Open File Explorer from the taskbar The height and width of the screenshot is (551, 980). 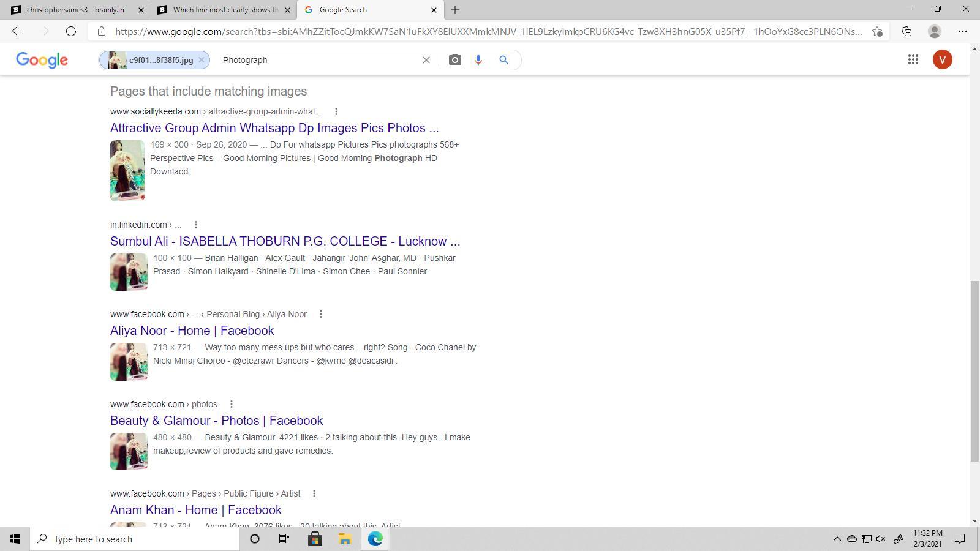(345, 539)
